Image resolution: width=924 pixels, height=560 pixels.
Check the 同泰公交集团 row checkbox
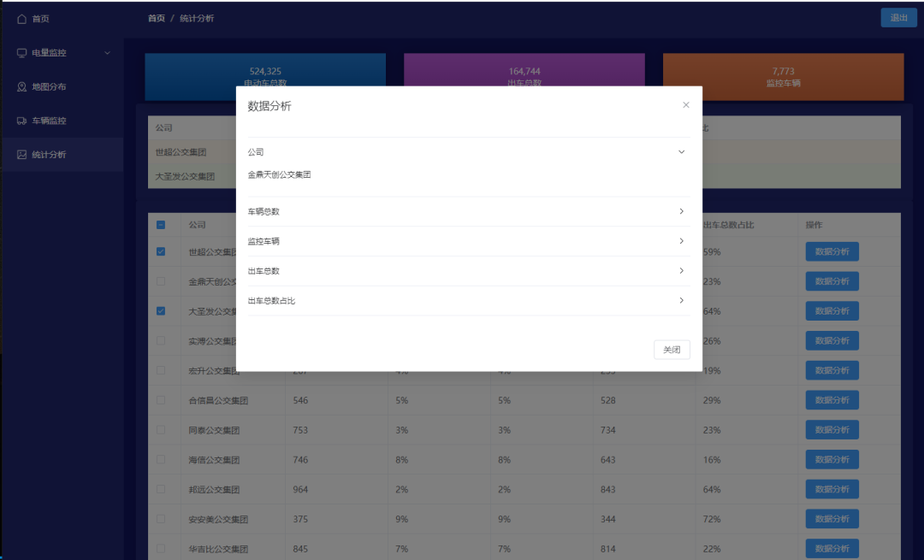[x=161, y=430]
